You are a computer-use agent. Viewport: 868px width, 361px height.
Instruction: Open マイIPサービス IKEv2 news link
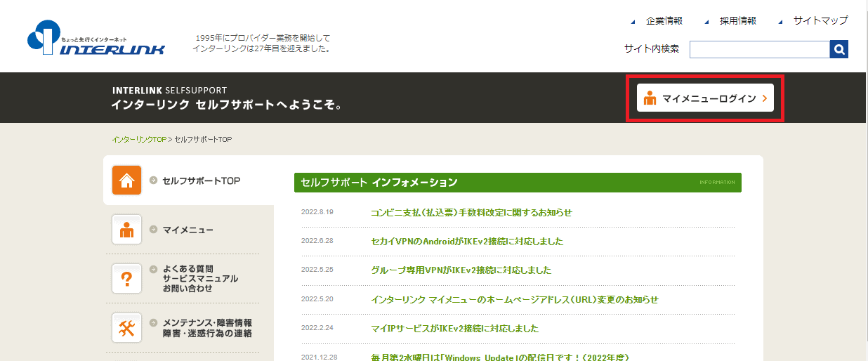click(454, 328)
